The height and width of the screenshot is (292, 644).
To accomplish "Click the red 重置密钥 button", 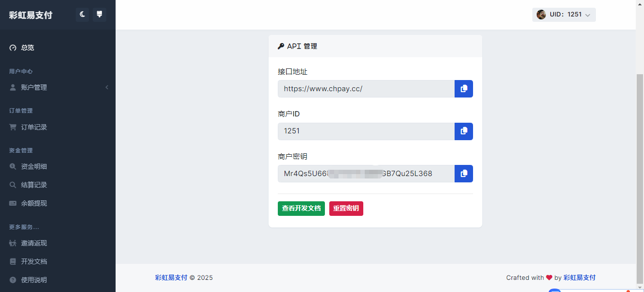I will click(x=346, y=209).
